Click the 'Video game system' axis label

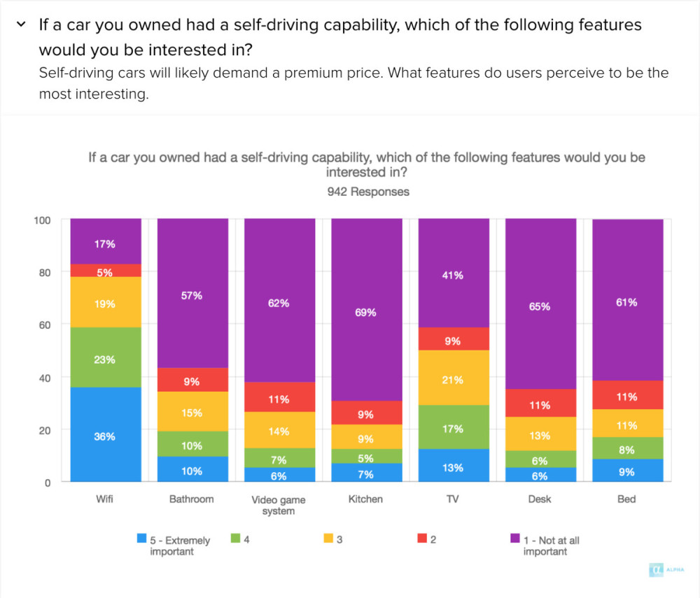(x=279, y=505)
